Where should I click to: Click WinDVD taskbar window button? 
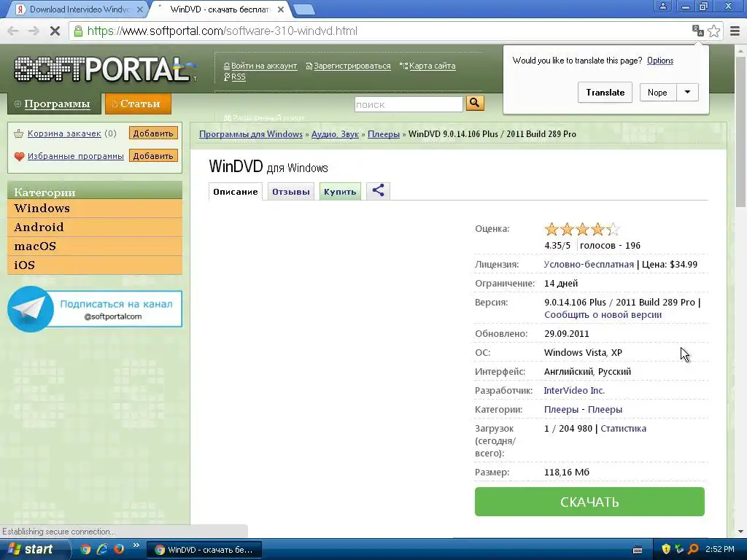point(204,550)
